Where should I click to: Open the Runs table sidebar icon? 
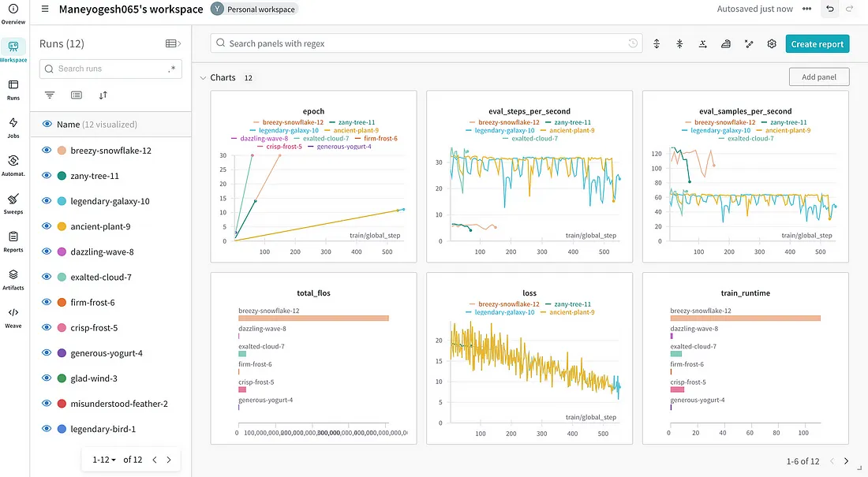(x=13, y=90)
